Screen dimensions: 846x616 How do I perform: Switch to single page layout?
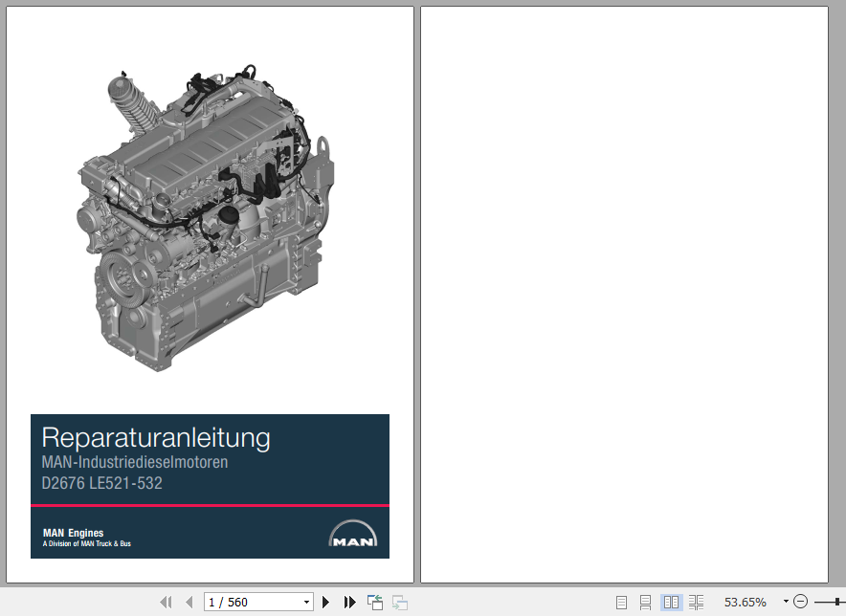pos(621,602)
